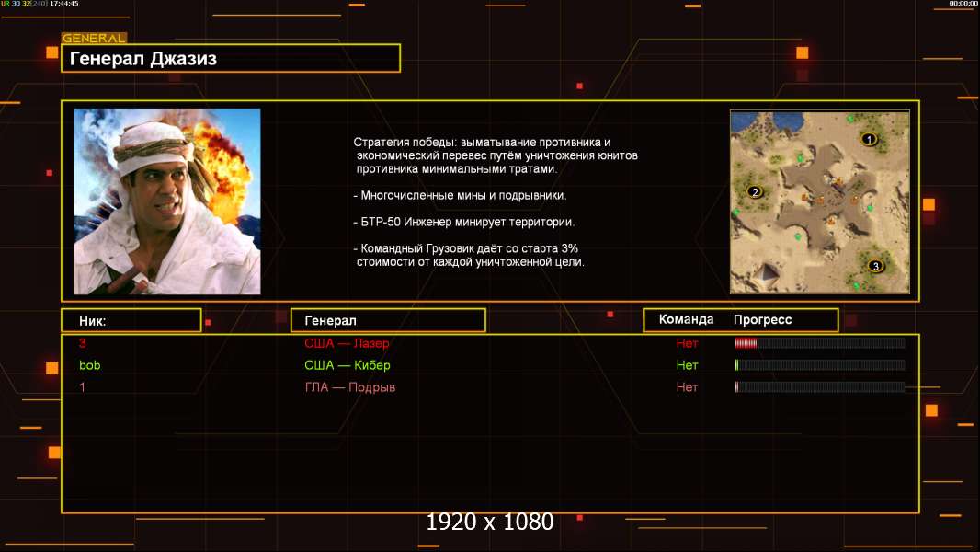Select start position 2 on the map
The height and width of the screenshot is (552, 980).
755,192
